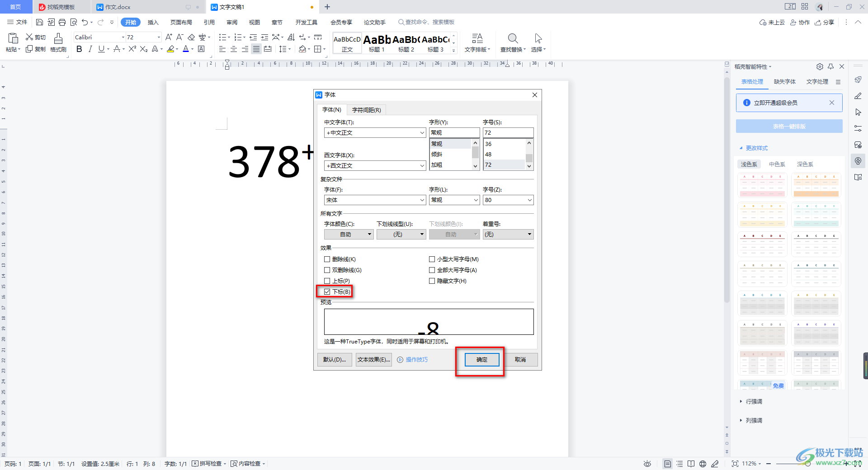868x470 pixels.
Task: Click the Justify alignment icon
Action: pos(256,49)
